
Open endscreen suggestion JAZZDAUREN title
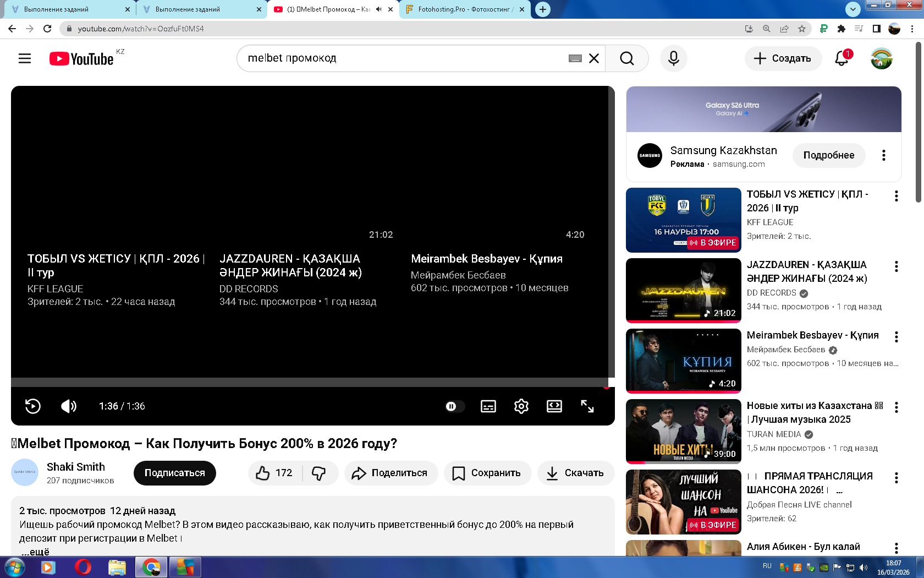tap(291, 265)
